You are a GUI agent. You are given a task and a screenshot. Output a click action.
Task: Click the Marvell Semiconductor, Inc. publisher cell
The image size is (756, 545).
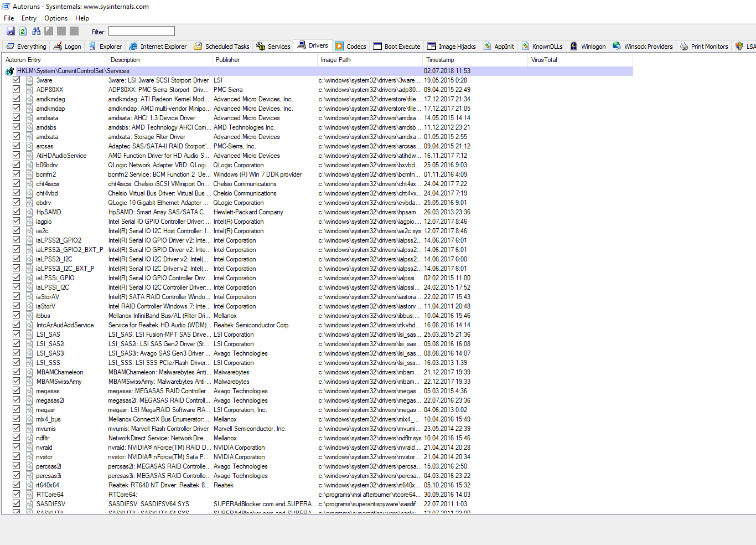tap(250, 429)
